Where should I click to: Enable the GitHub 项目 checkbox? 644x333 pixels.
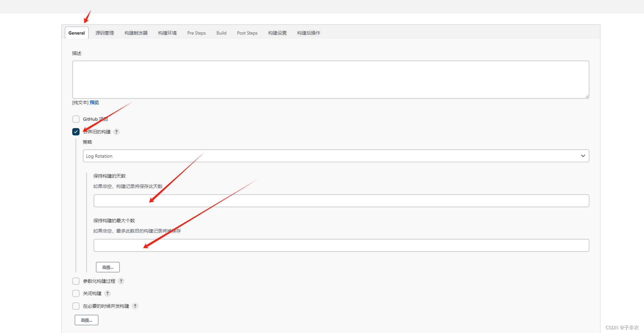pyautogui.click(x=76, y=119)
